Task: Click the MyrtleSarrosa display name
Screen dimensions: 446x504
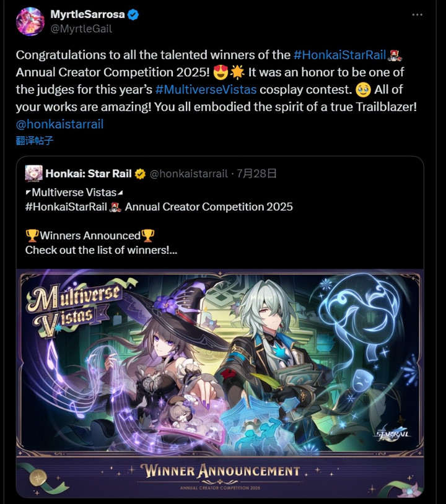Action: click(x=87, y=14)
